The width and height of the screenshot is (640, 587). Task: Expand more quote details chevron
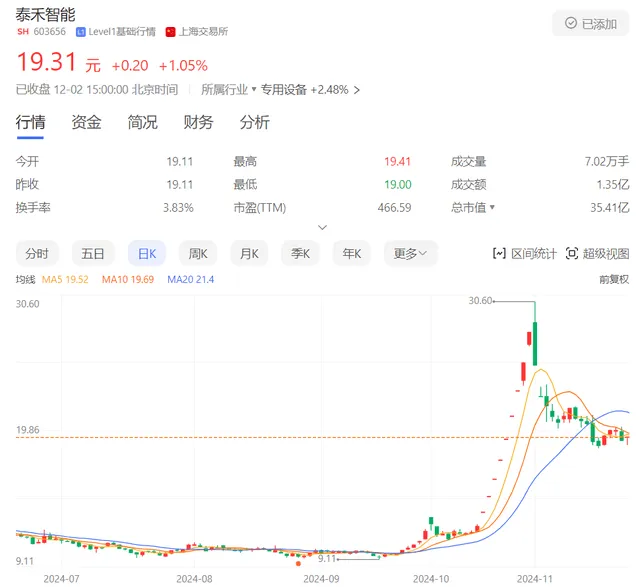321,228
